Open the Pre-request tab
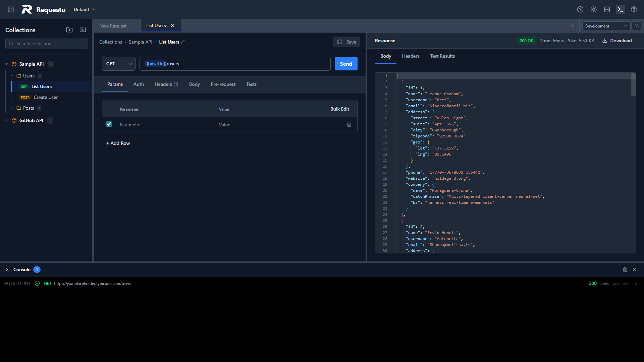 pos(223,84)
